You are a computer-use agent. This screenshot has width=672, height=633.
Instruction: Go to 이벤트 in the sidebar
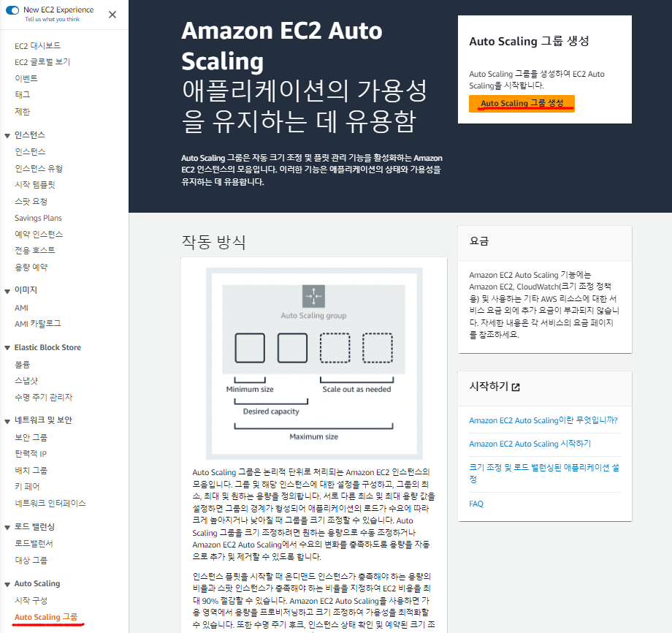[26, 78]
